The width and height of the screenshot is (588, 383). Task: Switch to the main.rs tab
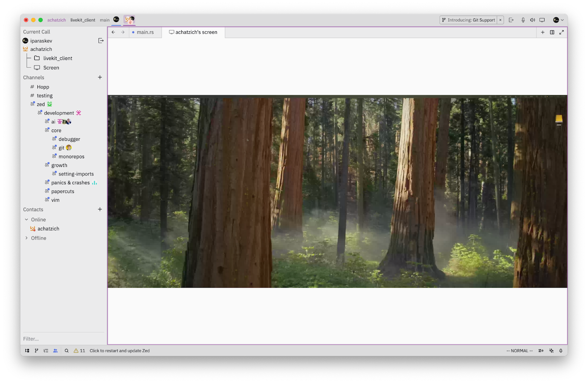[x=145, y=32]
